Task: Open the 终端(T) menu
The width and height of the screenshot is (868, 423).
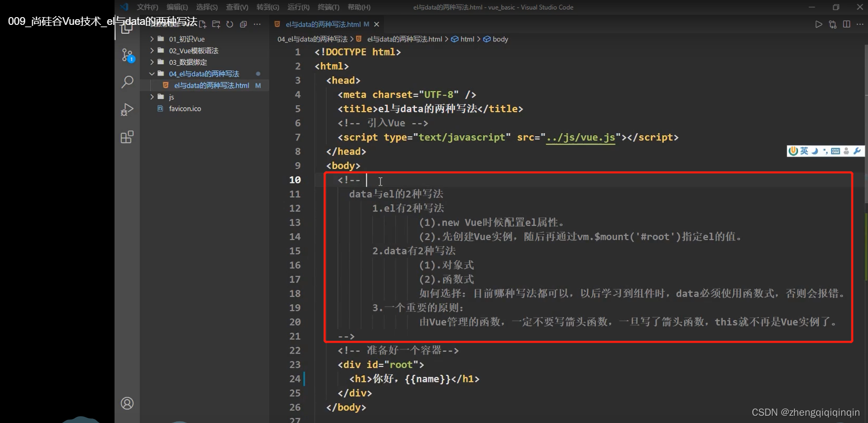Action: (x=329, y=7)
